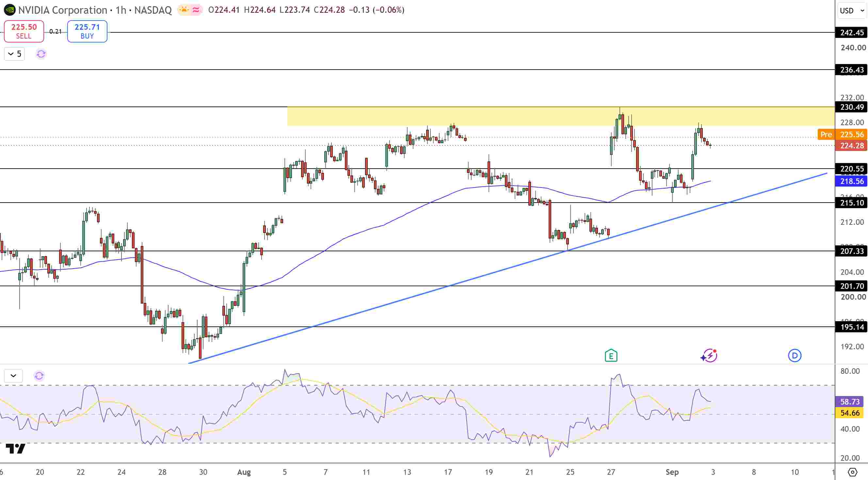Image resolution: width=868 pixels, height=480 pixels.
Task: Click the NVIDIA logo icon
Action: [9, 10]
